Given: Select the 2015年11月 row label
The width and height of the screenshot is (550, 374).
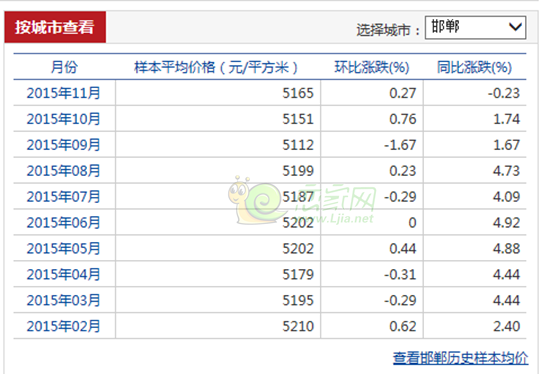Looking at the screenshot, I should click(63, 93).
